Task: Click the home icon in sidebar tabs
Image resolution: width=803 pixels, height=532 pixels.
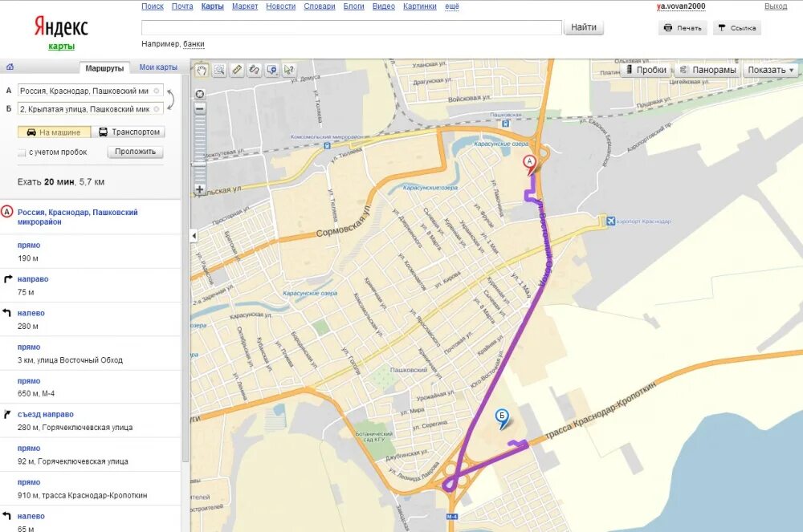Action: pos(10,67)
